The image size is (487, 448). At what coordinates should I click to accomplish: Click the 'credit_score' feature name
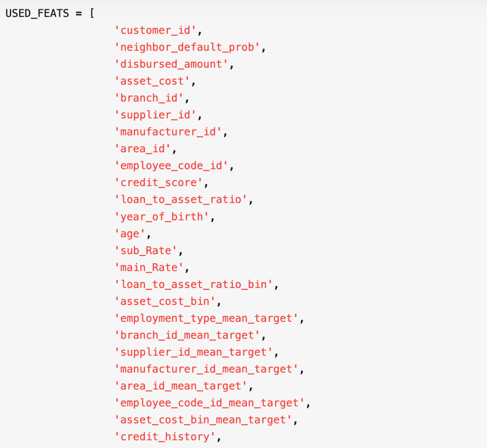tap(158, 183)
